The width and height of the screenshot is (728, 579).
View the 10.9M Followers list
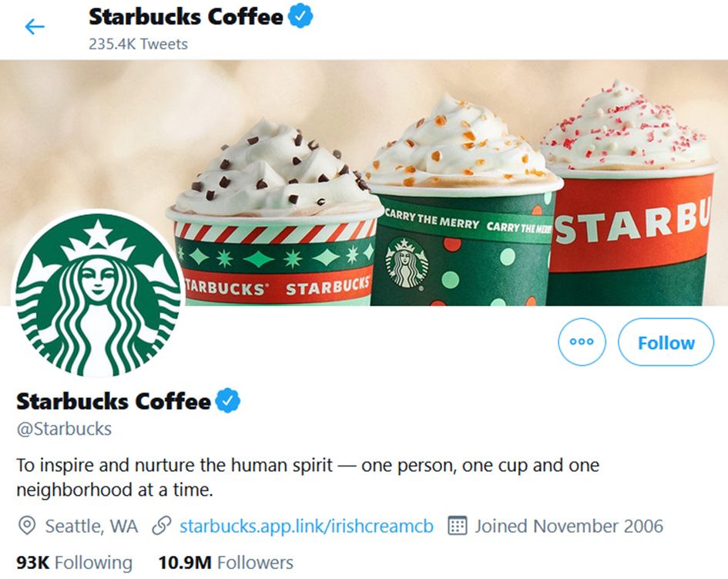pyautogui.click(x=226, y=563)
